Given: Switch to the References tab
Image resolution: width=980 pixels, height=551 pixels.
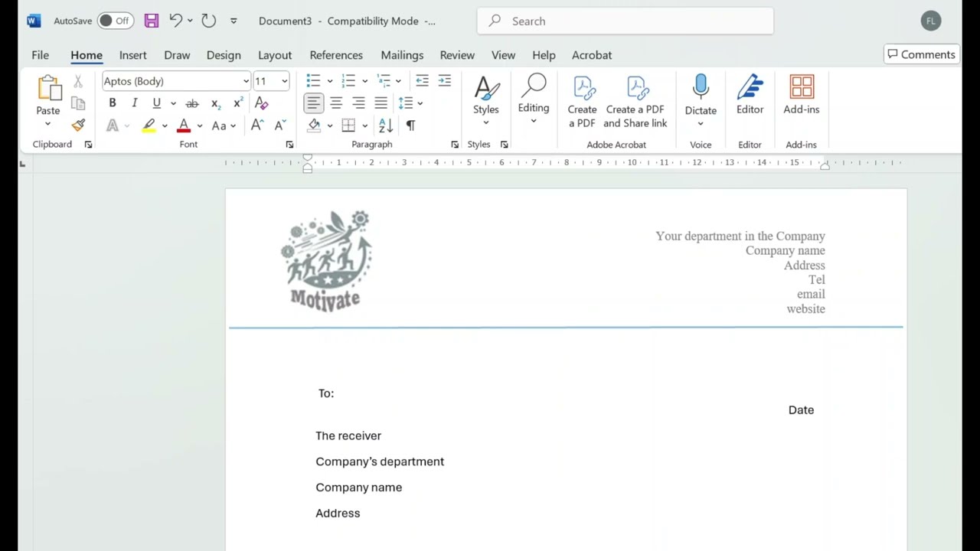Looking at the screenshot, I should pos(336,55).
